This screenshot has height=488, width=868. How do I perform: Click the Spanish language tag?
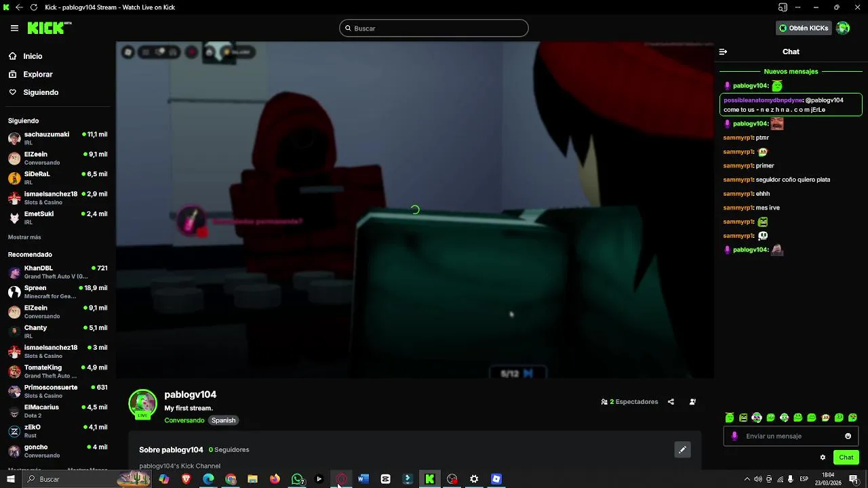(223, 420)
